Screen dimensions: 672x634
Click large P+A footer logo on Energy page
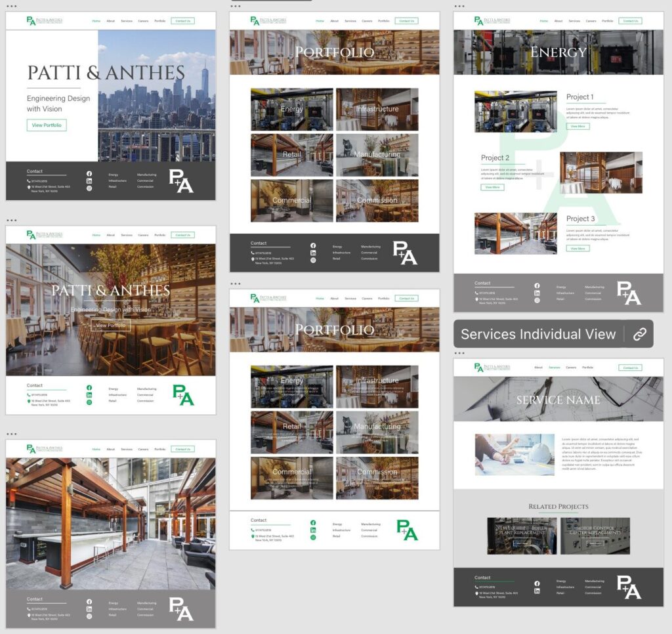coord(628,293)
